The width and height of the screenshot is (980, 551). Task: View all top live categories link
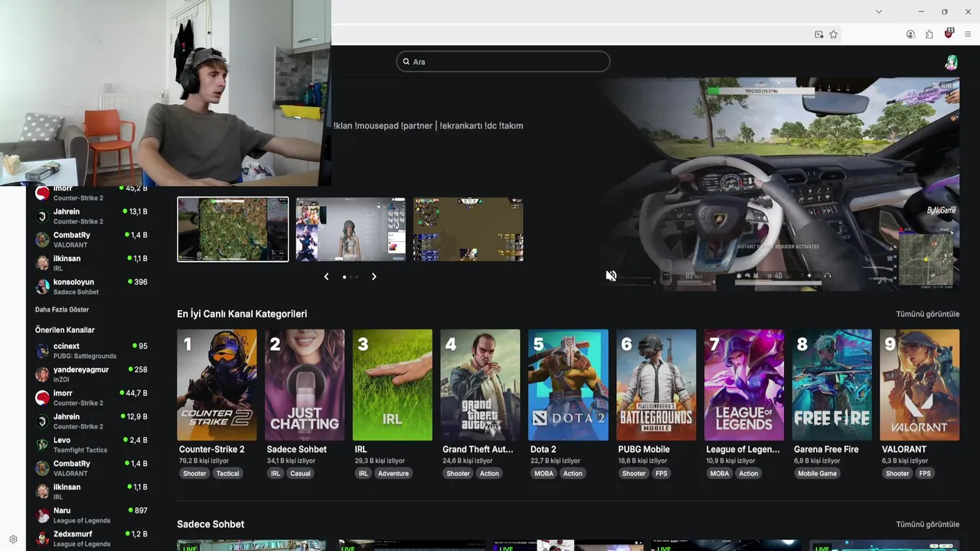tap(927, 314)
